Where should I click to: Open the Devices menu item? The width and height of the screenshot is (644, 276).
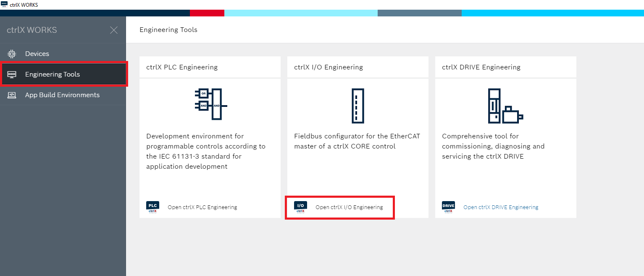point(37,54)
